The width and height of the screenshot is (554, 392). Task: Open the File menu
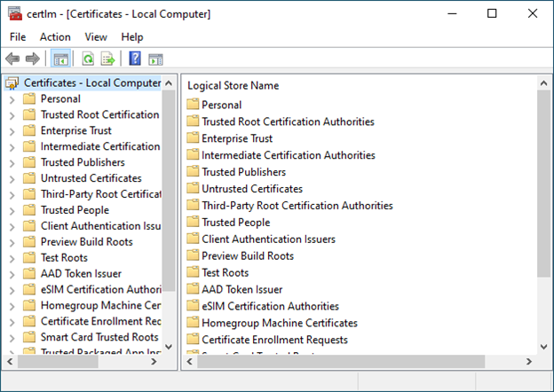[x=18, y=36]
